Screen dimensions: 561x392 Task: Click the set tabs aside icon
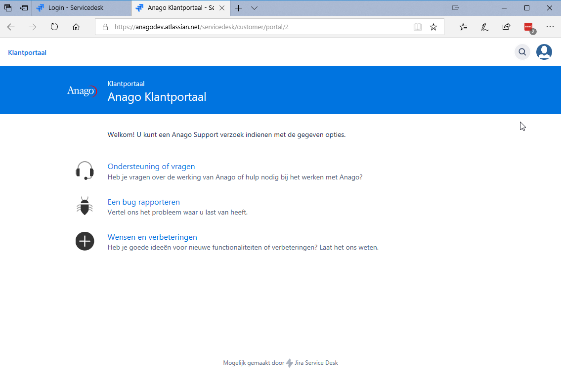tap(24, 8)
